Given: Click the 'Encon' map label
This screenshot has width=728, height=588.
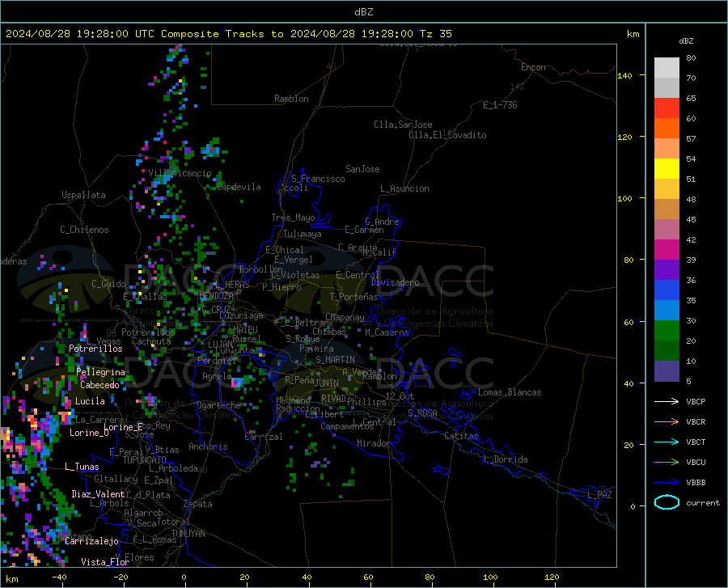Looking at the screenshot, I should [533, 67].
